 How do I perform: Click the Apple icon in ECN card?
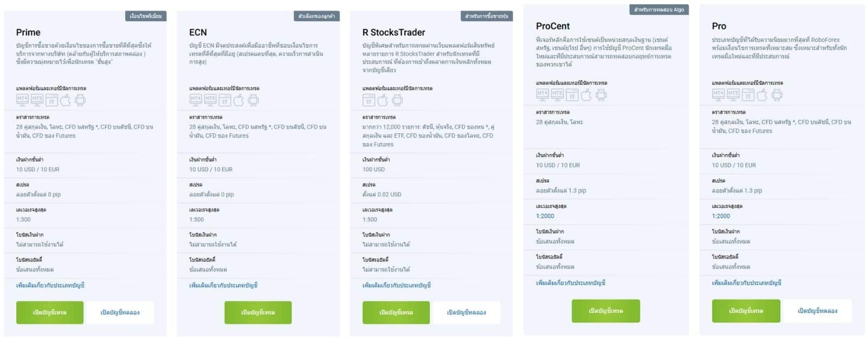[239, 100]
